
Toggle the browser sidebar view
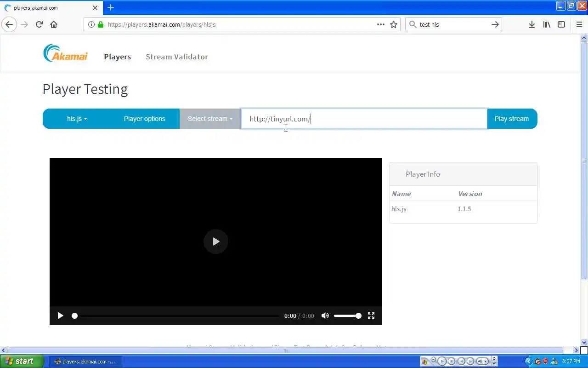tap(561, 24)
